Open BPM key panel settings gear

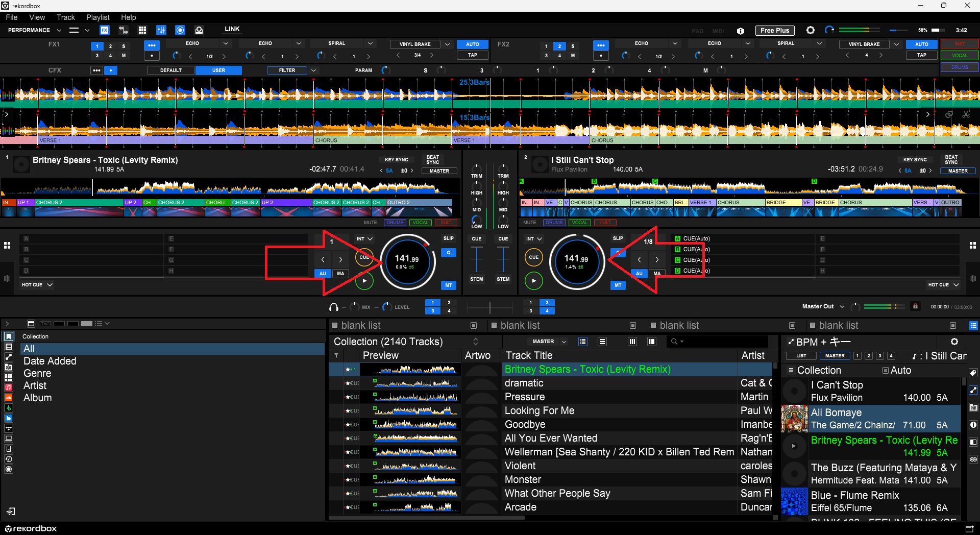coord(954,342)
